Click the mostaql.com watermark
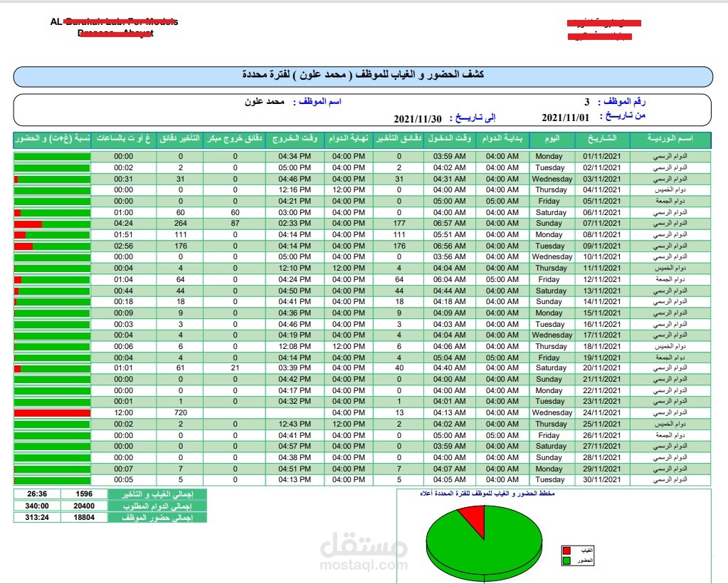 coord(364,565)
